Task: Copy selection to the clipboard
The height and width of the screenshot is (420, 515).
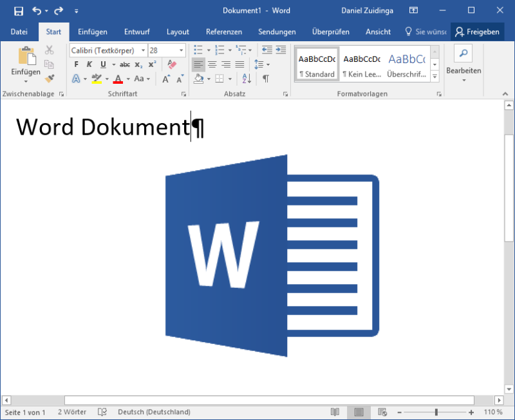Action: point(50,64)
